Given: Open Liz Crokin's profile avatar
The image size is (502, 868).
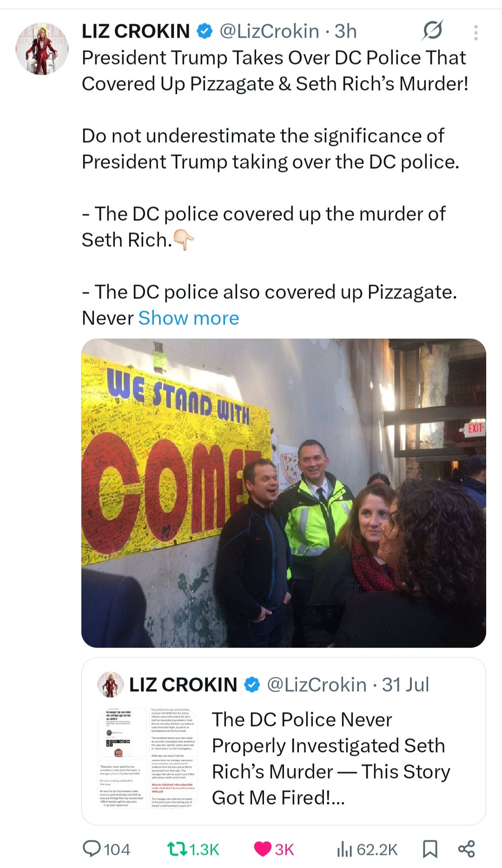Looking at the screenshot, I should (42, 48).
